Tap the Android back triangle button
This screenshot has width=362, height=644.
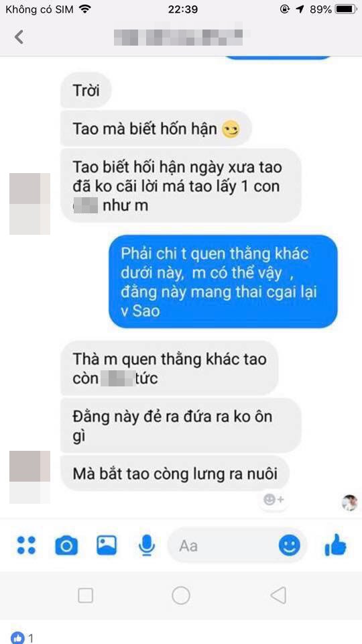tap(278, 595)
